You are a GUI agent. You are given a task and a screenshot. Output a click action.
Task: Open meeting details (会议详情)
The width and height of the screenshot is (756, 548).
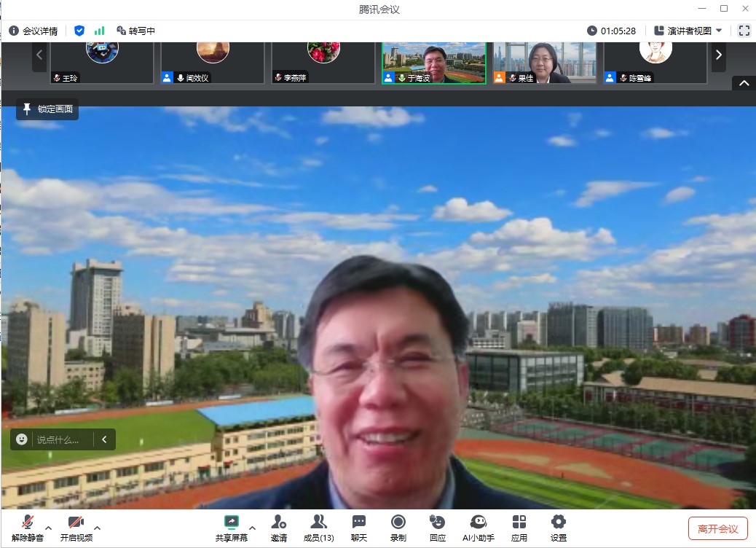point(34,31)
